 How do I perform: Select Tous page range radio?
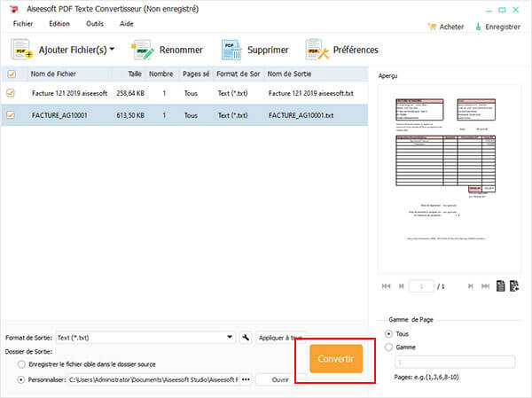click(x=389, y=334)
